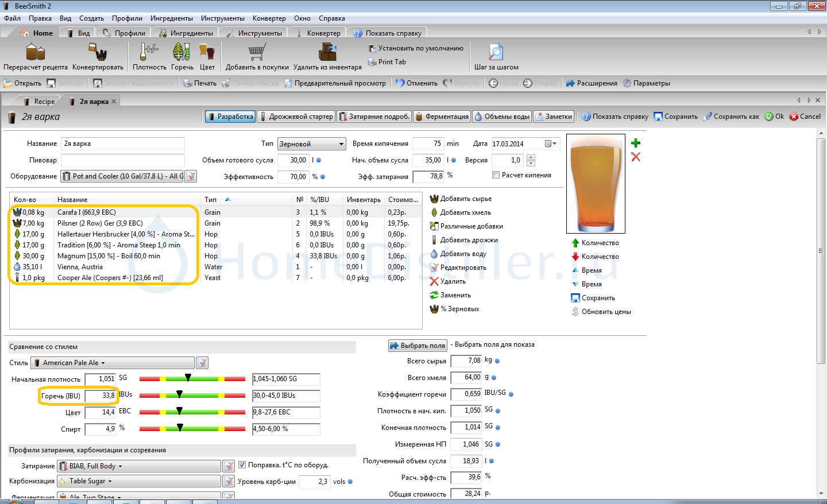Click Сохранить under the beer image
This screenshot has width=827, height=504.
coord(593,298)
